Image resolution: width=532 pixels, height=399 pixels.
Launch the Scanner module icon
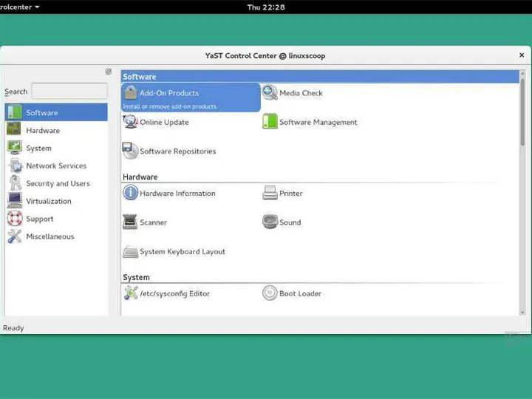pos(130,222)
